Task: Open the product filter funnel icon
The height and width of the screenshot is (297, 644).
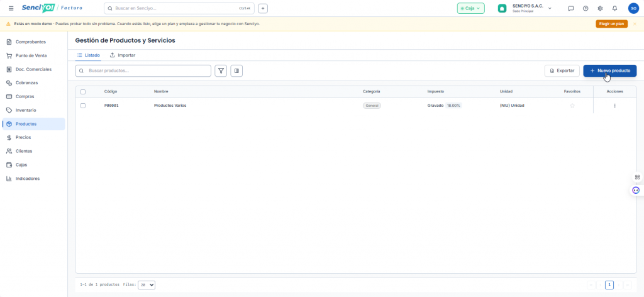Action: 221,70
